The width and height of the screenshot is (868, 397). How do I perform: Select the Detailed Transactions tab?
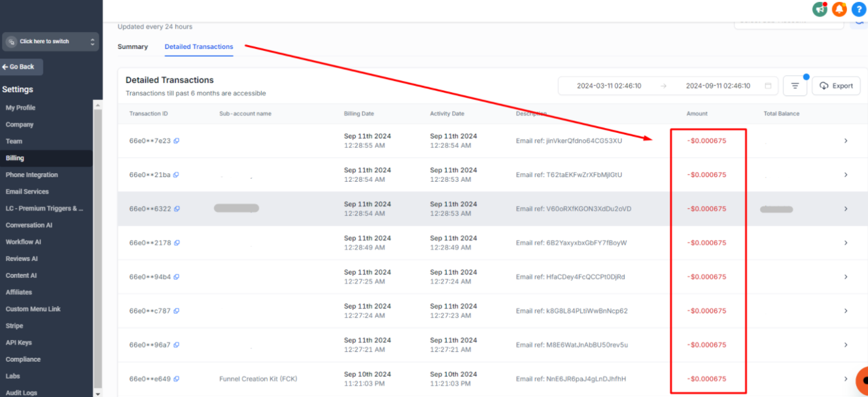click(x=199, y=47)
